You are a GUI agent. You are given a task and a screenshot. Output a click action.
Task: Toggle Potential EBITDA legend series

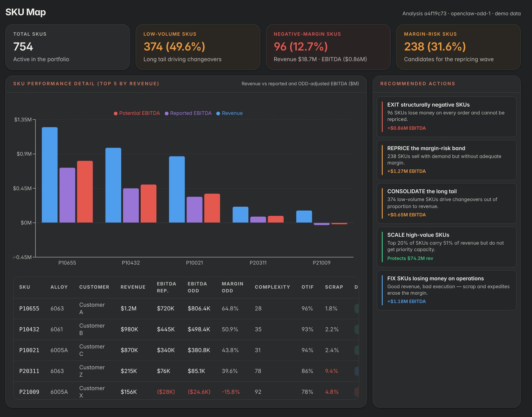[x=137, y=113]
